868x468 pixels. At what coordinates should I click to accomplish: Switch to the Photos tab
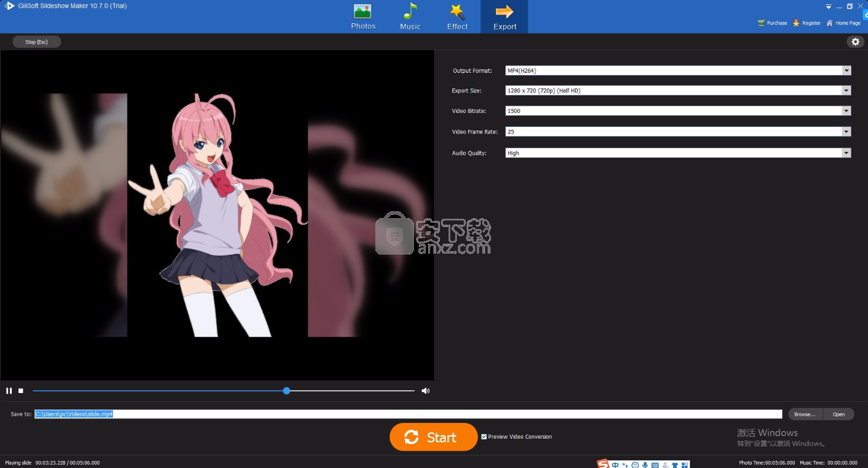[363, 17]
